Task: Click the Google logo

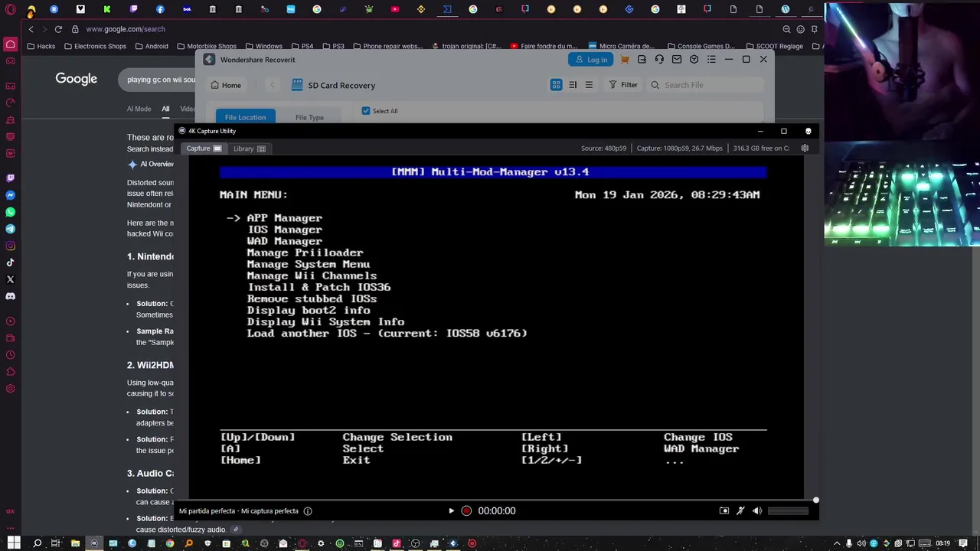Action: pyautogui.click(x=76, y=79)
